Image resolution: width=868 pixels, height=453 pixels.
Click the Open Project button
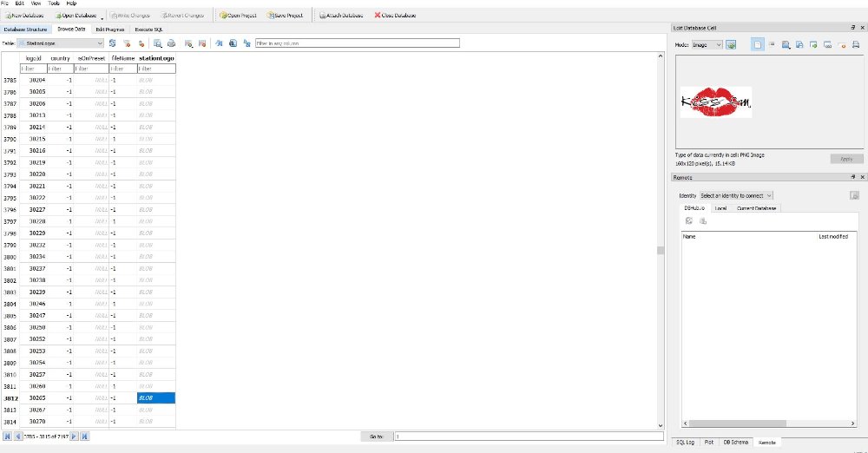(x=238, y=16)
